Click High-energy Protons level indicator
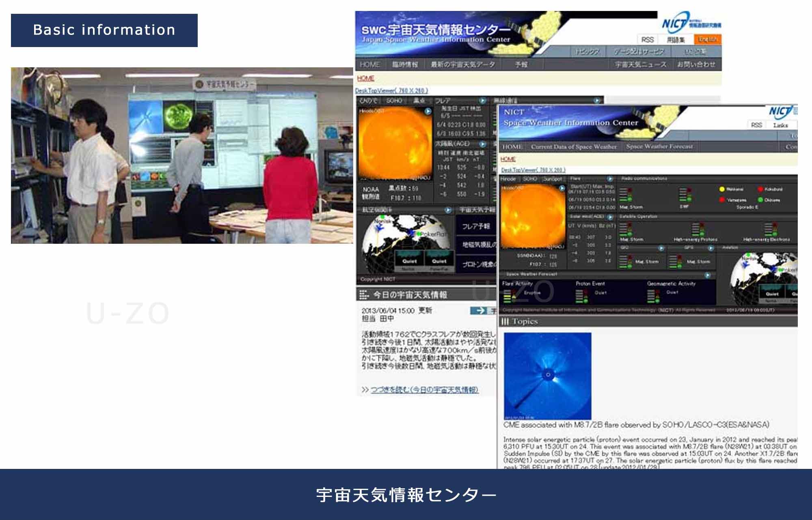812x520 pixels. coord(698,229)
